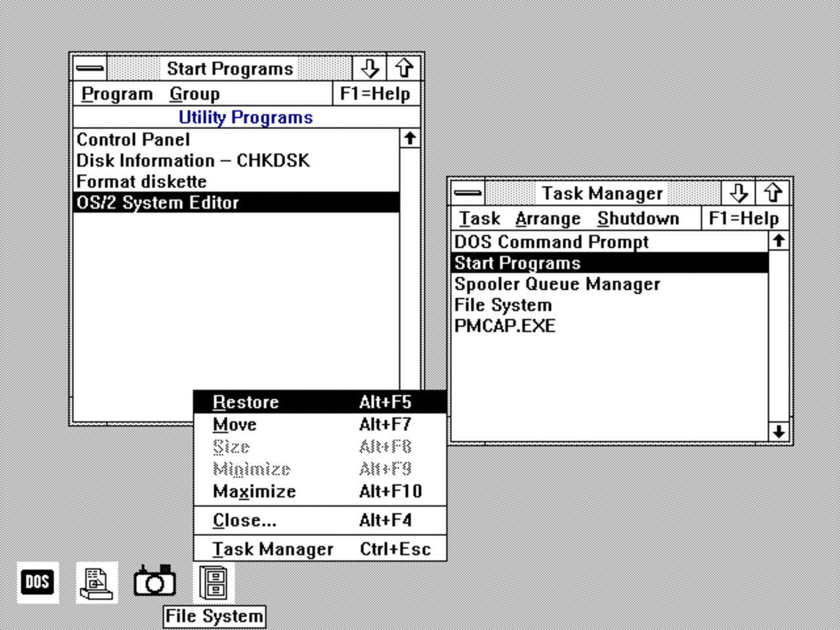Select Format diskette entry
This screenshot has width=840, height=630.
(236, 182)
